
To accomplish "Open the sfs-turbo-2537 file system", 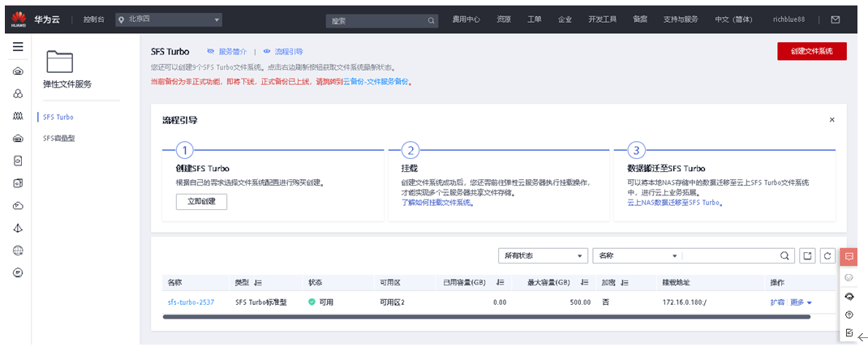I will click(191, 302).
